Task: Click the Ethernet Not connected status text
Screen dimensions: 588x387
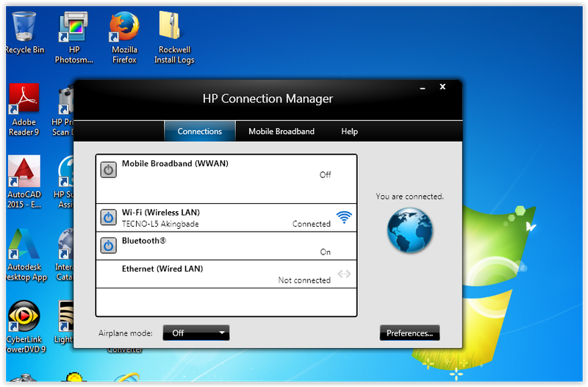Action: coord(304,280)
